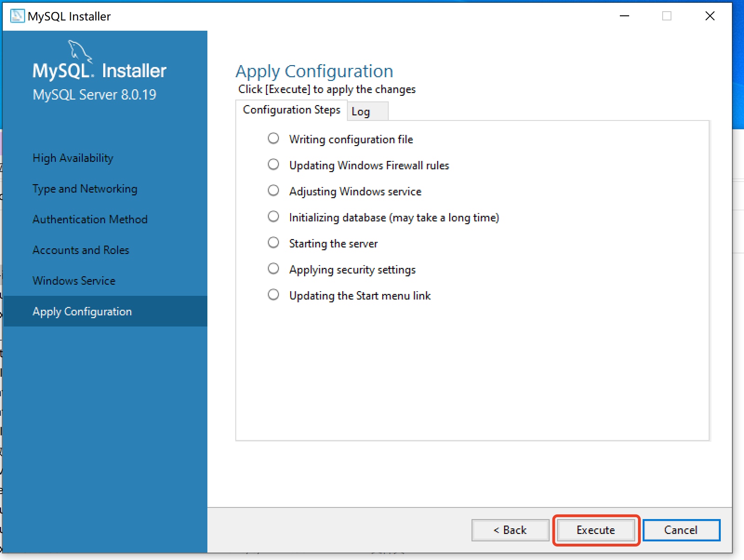Screen dimensions: 744x560
Task: Click 'Click [Execute] to apply the changes' text
Action: pos(327,89)
